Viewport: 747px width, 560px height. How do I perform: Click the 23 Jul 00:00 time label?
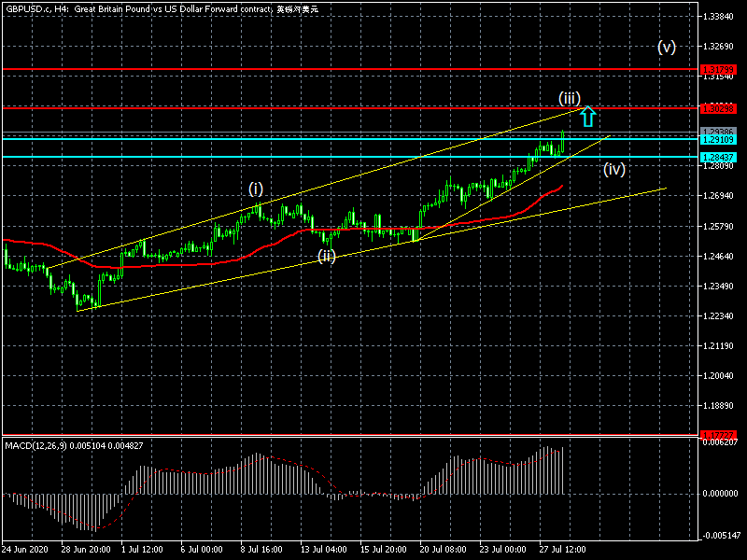click(x=503, y=549)
